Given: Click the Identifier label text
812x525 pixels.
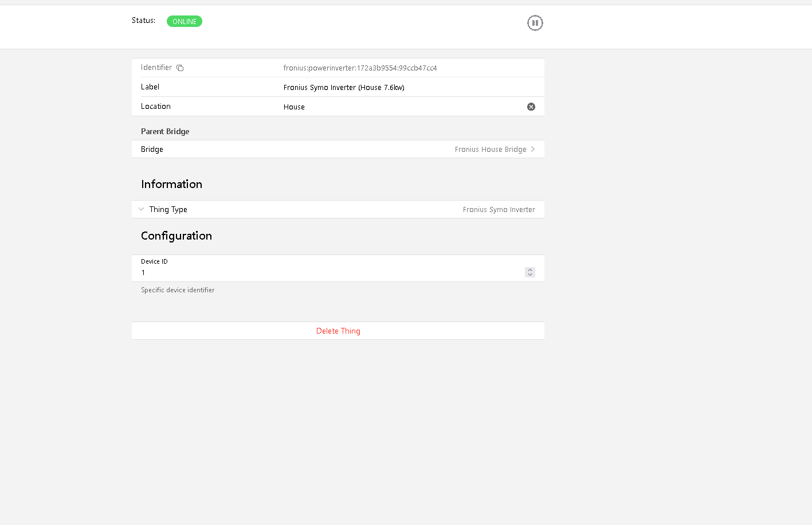Looking at the screenshot, I should [156, 68].
